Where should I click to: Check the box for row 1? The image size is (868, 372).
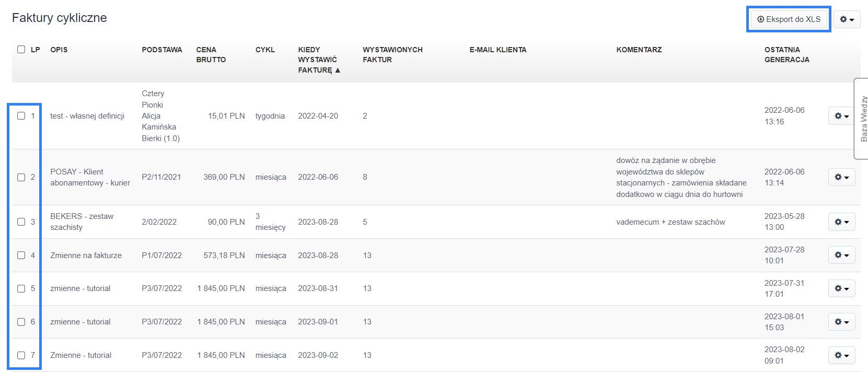click(21, 116)
